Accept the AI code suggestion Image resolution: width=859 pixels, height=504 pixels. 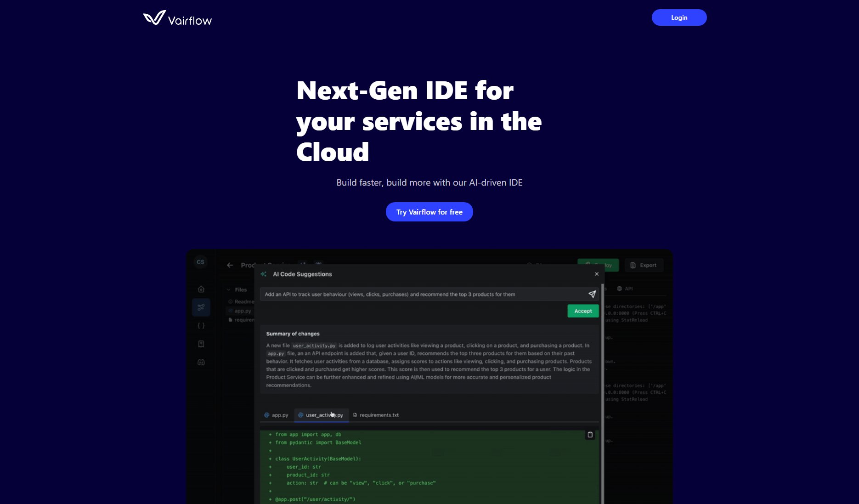click(583, 311)
